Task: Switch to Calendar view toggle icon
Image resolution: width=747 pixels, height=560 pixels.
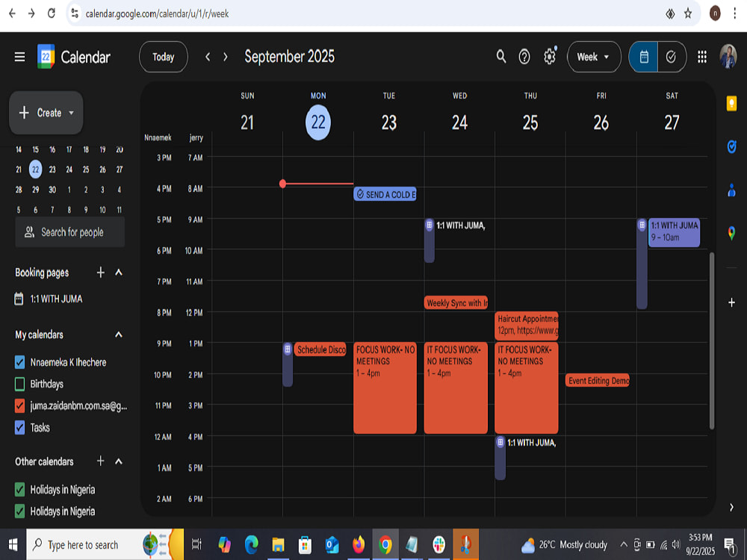Action: coord(644,57)
